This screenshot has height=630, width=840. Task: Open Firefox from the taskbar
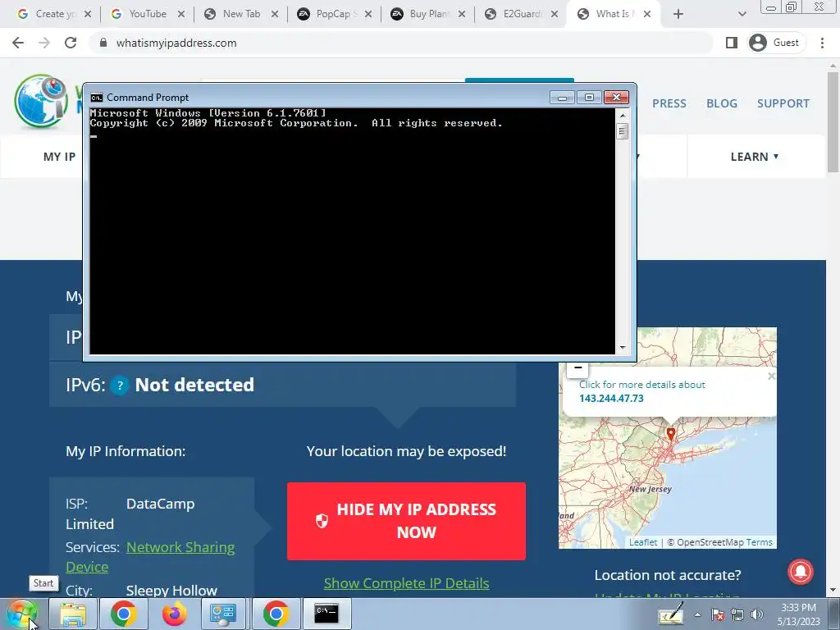pyautogui.click(x=175, y=614)
